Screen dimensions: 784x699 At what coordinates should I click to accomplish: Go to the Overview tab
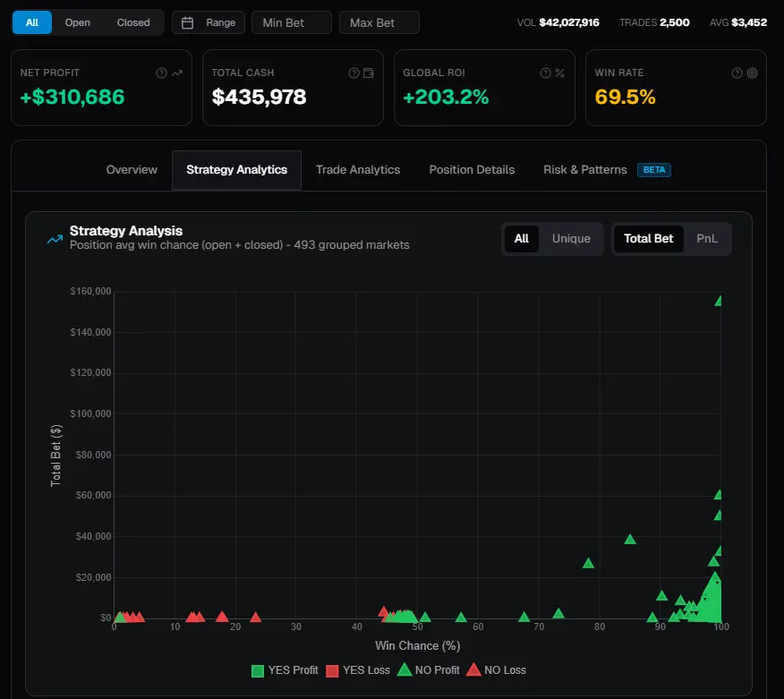(x=132, y=170)
